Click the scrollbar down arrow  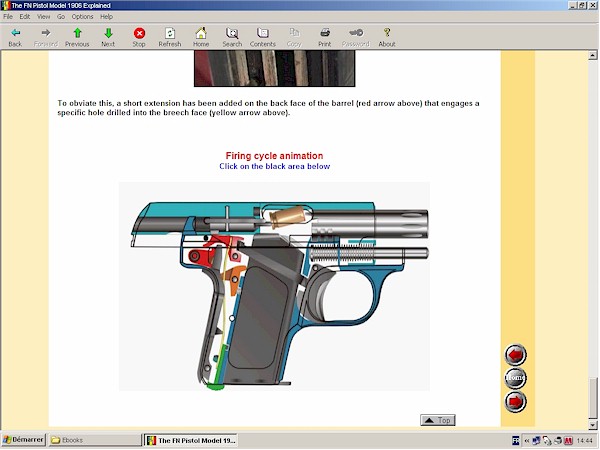coord(593,424)
